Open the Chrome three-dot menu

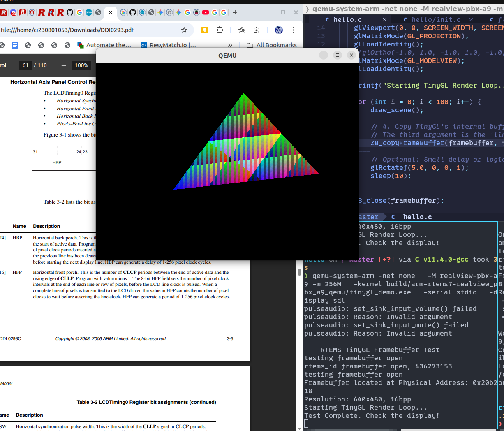click(x=293, y=30)
